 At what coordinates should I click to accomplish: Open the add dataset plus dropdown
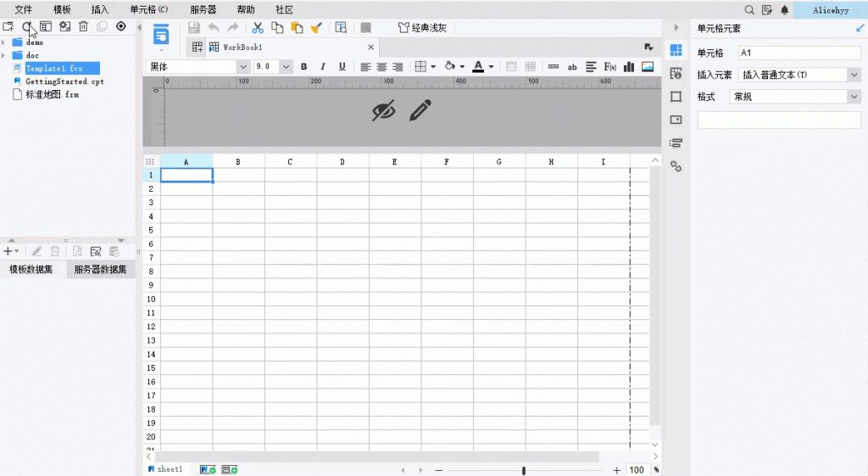[11, 252]
